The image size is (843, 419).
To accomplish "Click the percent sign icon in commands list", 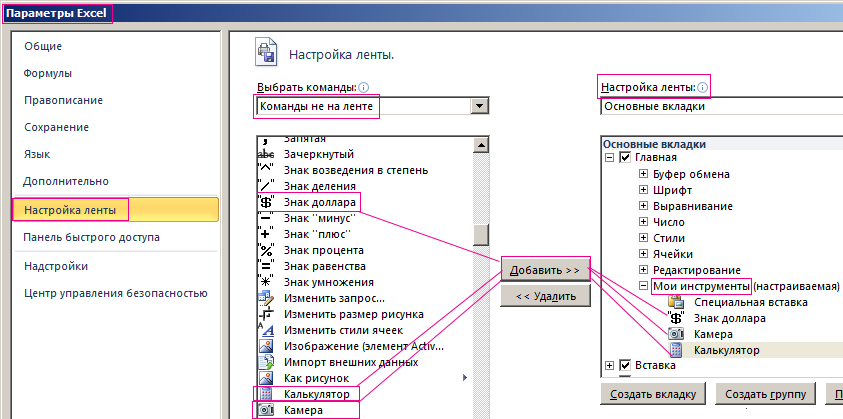I will pos(267,250).
